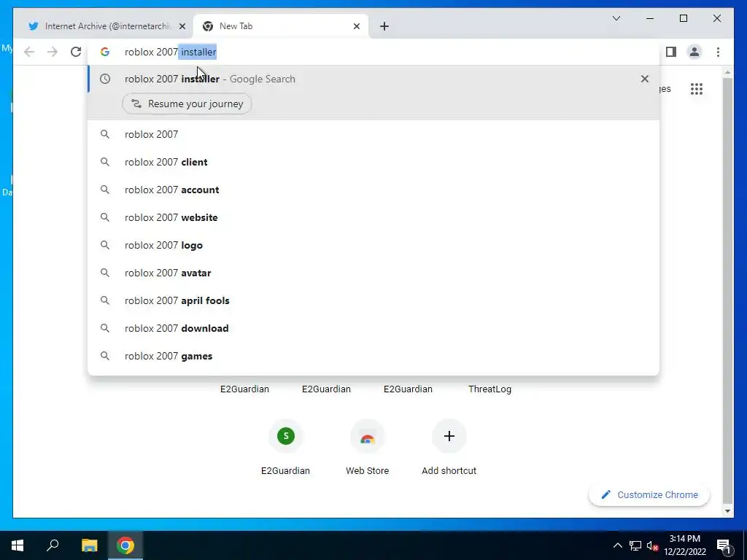The height and width of the screenshot is (560, 747).
Task: Click the Add shortcut plus tile
Action: (x=449, y=436)
